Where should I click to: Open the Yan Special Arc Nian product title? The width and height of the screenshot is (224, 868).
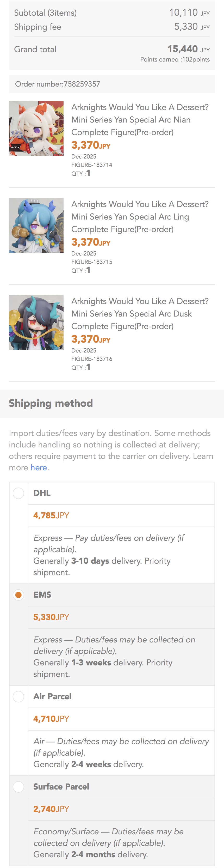[x=140, y=120]
